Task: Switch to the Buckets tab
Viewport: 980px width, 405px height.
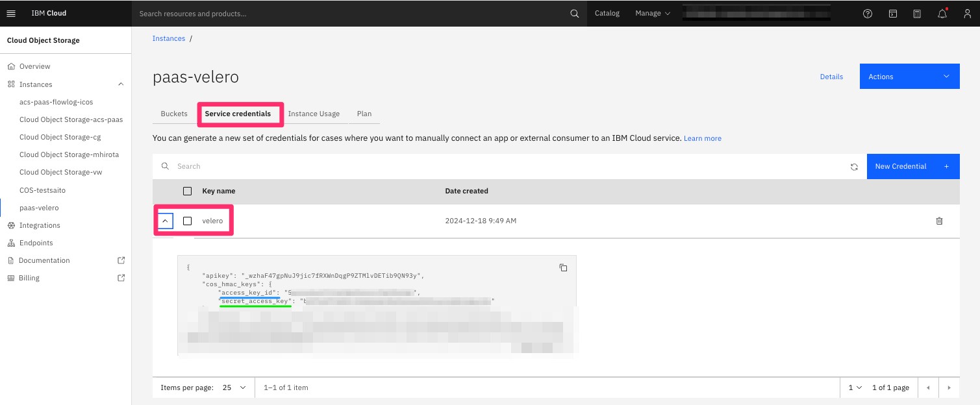Action: (x=174, y=114)
